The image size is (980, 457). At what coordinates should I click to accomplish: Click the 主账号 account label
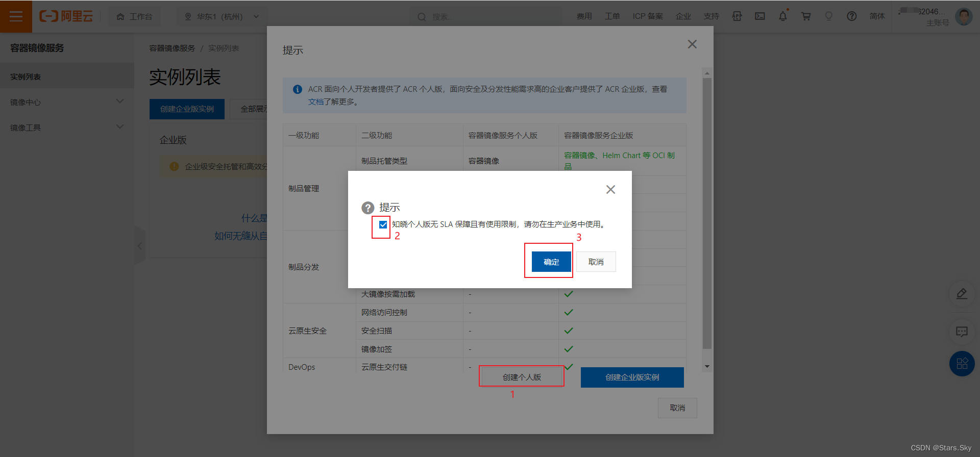[937, 23]
